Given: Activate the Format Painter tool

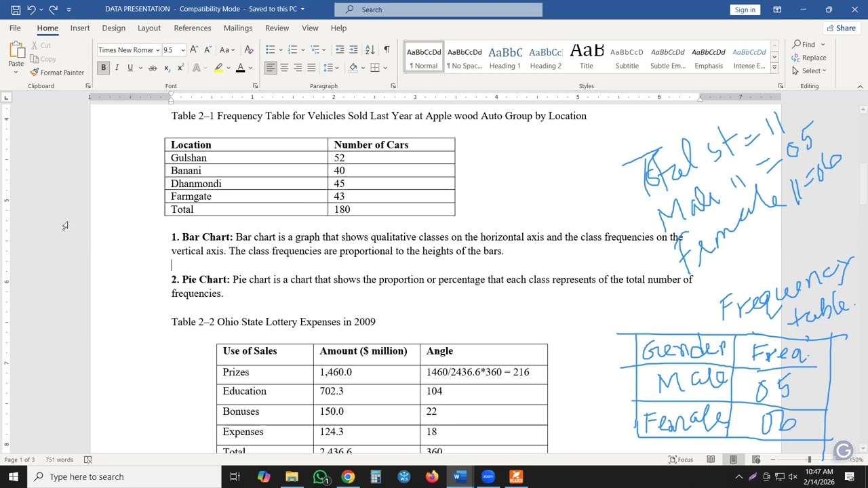Looking at the screenshot, I should point(57,73).
